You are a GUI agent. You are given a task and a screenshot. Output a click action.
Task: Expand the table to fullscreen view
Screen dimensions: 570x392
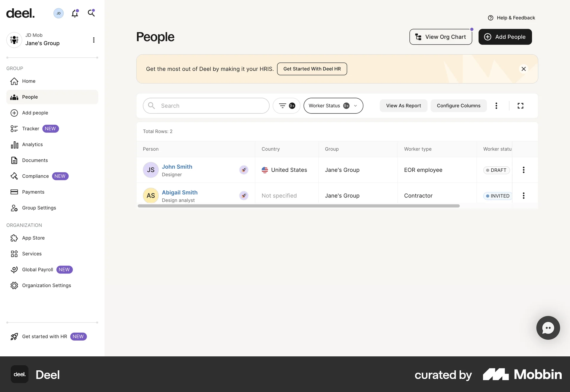point(520,106)
